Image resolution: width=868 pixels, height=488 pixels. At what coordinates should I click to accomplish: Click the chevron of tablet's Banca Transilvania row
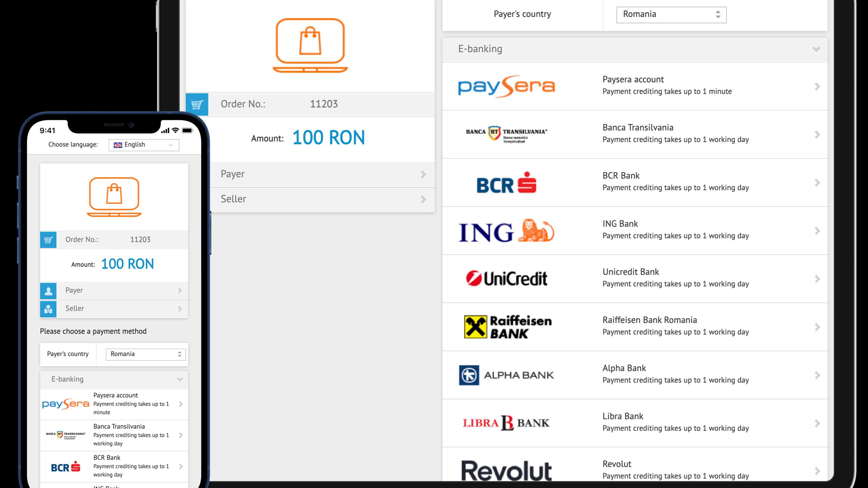(817, 135)
